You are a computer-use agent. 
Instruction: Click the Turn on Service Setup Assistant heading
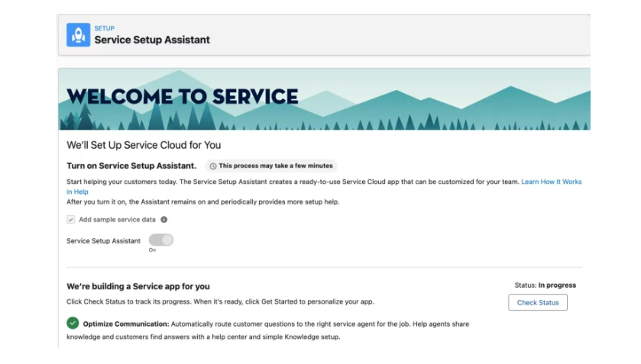point(131,166)
